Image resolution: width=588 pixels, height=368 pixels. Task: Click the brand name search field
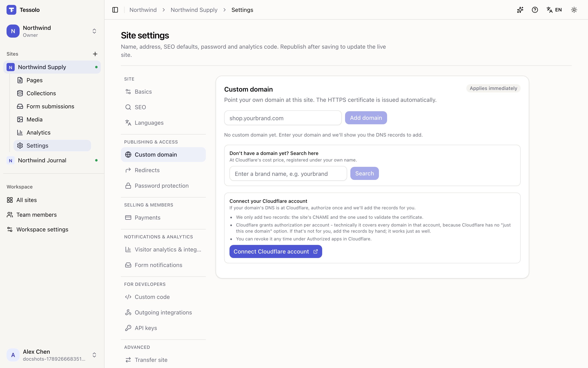point(288,174)
